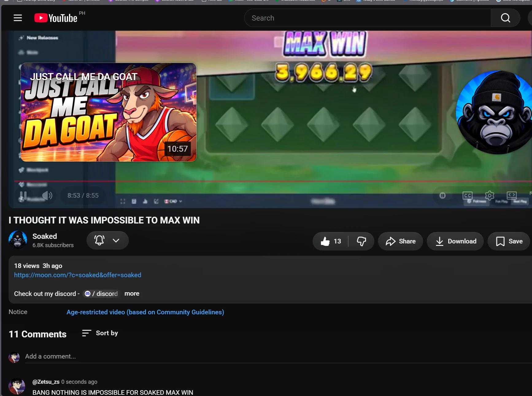
Task: Click the Add a comment field
Action: click(x=279, y=357)
